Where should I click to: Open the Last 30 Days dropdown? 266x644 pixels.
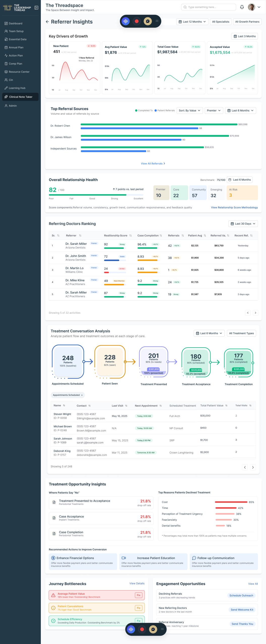243,224
